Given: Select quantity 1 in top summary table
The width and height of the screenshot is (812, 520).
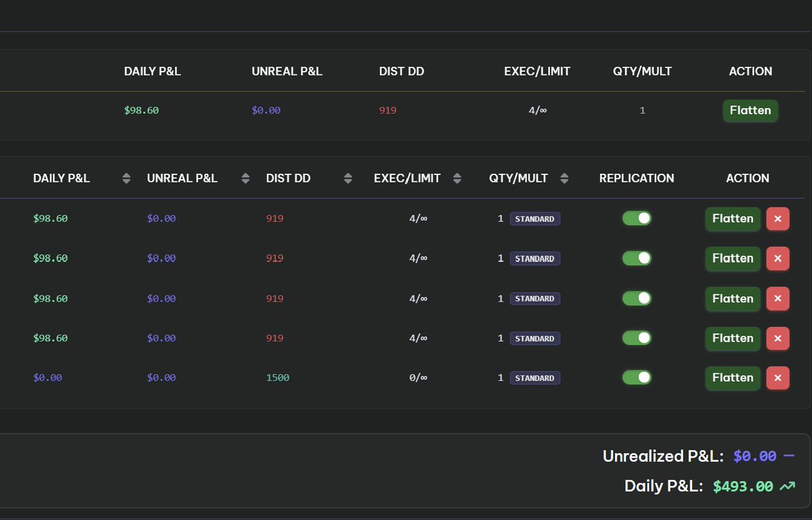Looking at the screenshot, I should 642,110.
